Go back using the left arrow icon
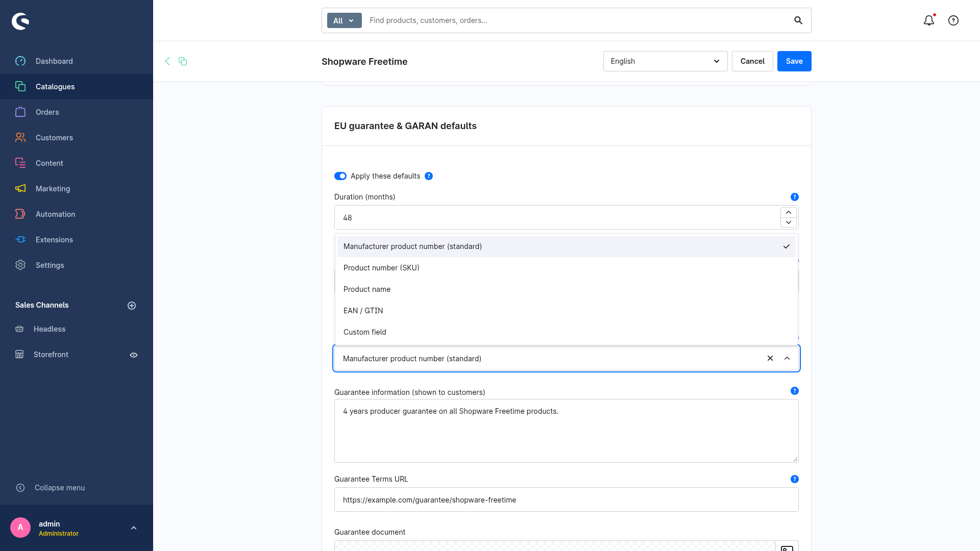 (167, 61)
